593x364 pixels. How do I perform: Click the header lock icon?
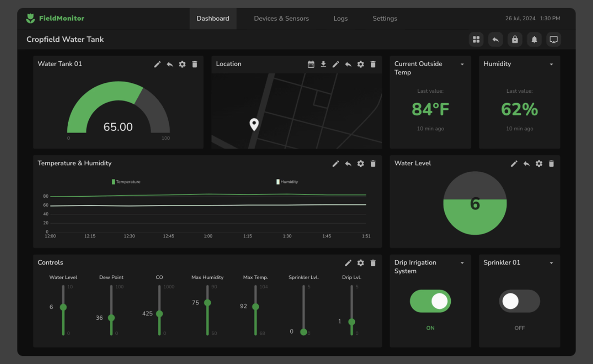point(515,39)
